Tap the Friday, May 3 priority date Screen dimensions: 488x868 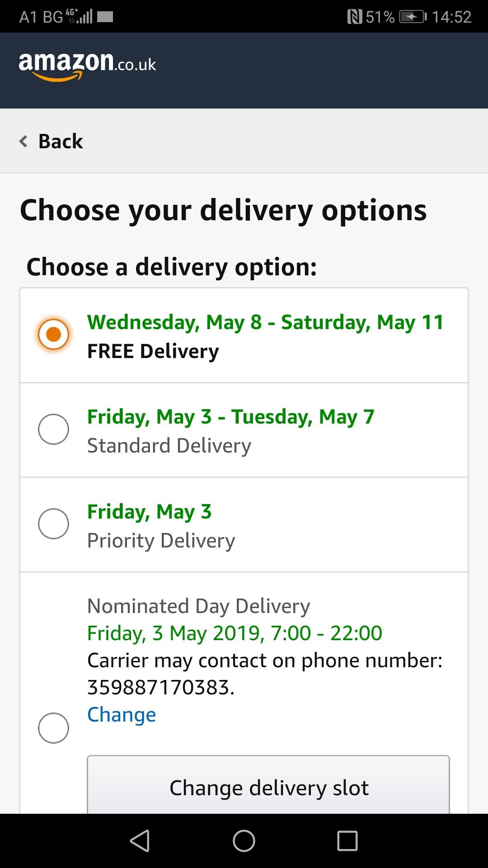point(149,512)
